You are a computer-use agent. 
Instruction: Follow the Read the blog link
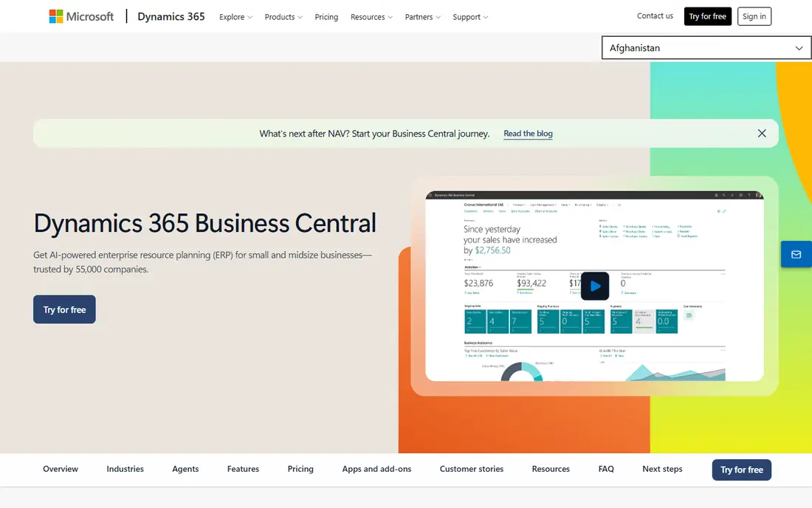pos(528,134)
